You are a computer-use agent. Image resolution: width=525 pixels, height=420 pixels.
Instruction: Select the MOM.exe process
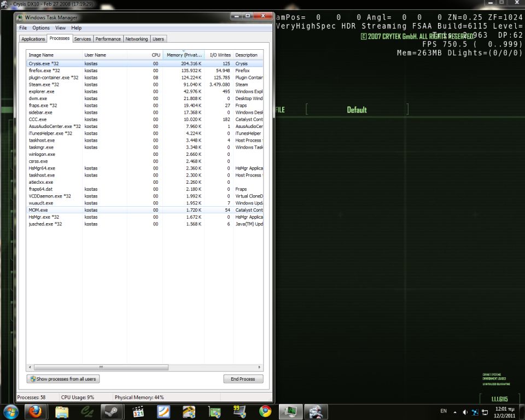(144, 210)
